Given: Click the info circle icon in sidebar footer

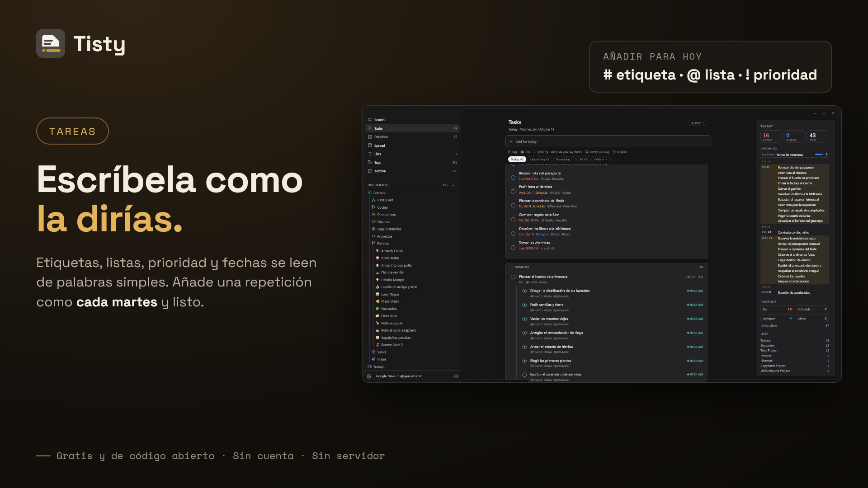Looking at the screenshot, I should point(456,376).
